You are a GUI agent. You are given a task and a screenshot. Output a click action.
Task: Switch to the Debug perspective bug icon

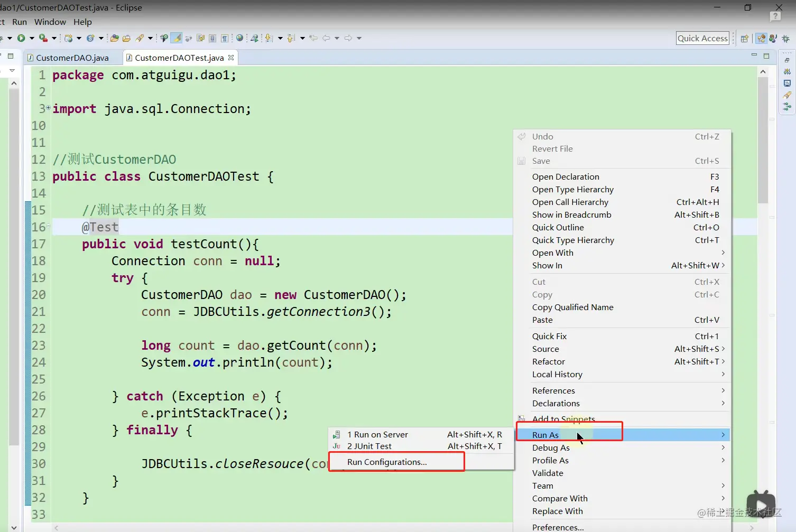pos(785,38)
